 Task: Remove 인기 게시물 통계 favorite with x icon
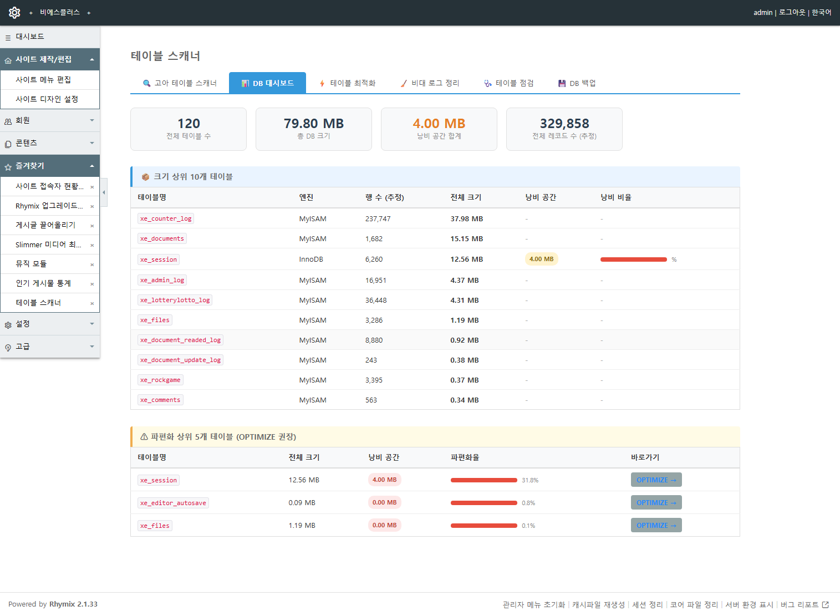tap(92, 284)
